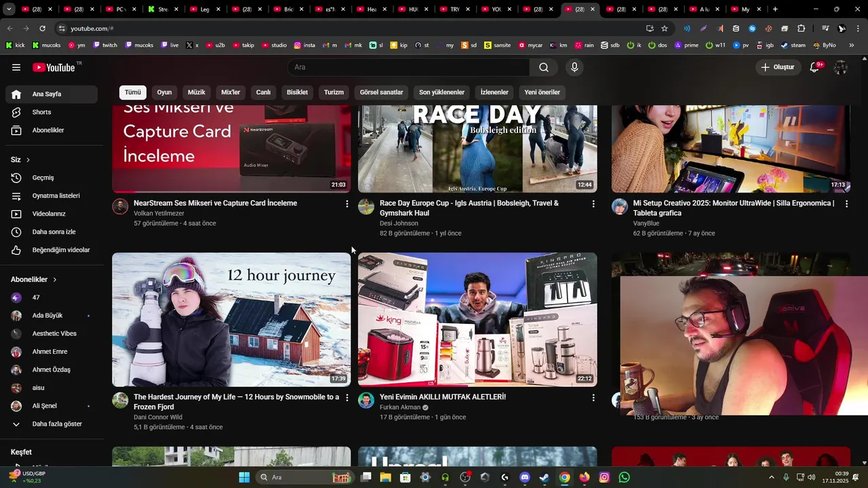
Task: Open Ada Büyük subscription channel
Action: pos(52,316)
